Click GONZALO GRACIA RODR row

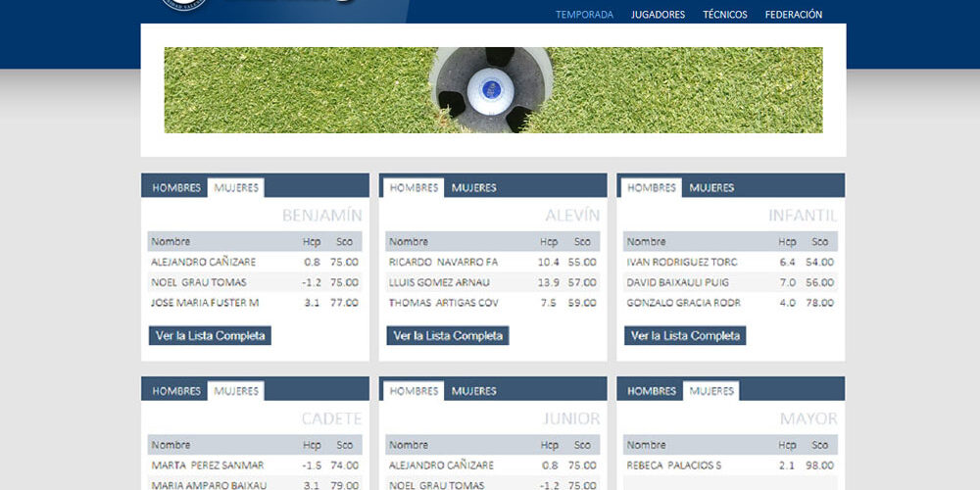click(730, 303)
